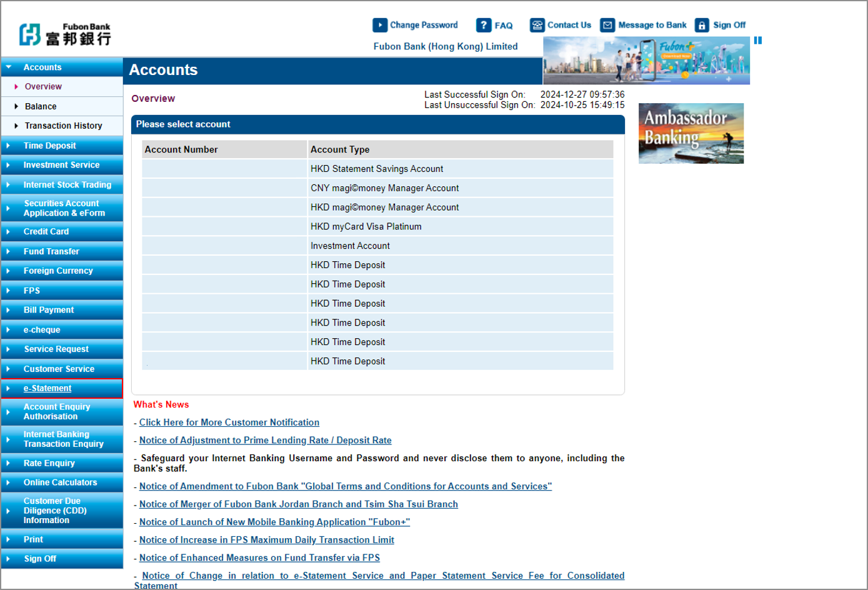The height and width of the screenshot is (590, 868).
Task: Expand Securities Account Application & eForm
Action: [62, 208]
